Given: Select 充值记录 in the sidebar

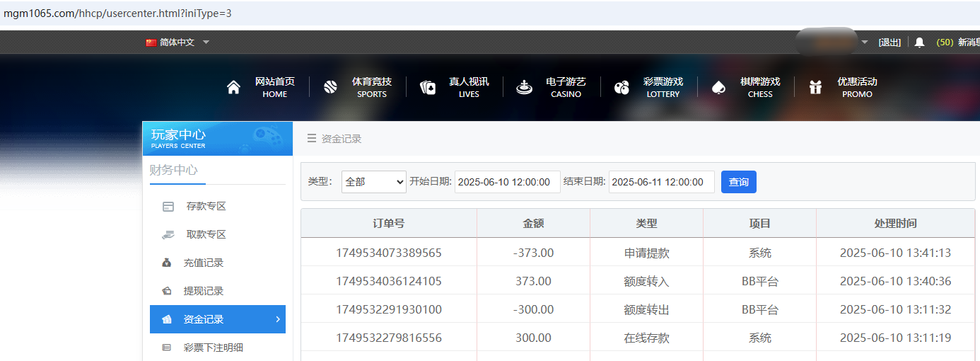Looking at the screenshot, I should 203,263.
